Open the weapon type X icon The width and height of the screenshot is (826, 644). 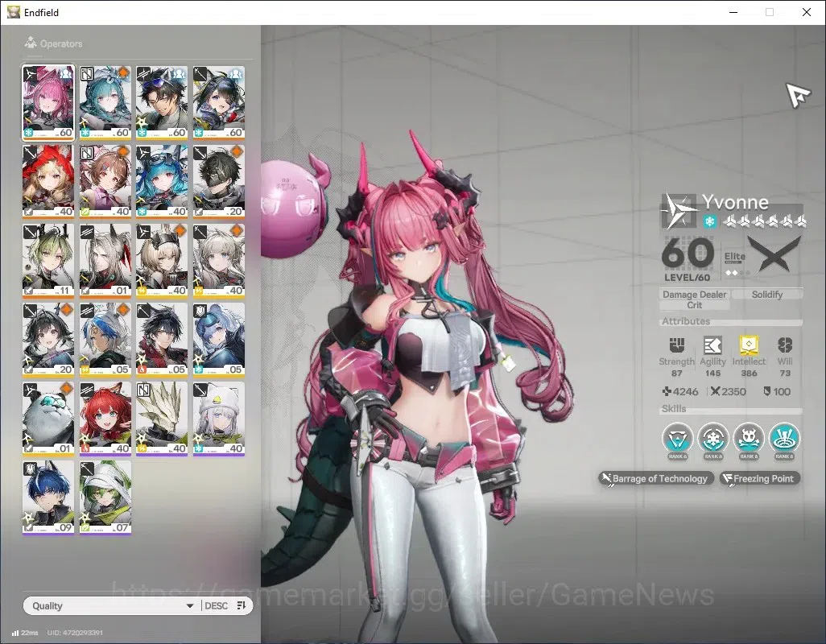point(774,254)
